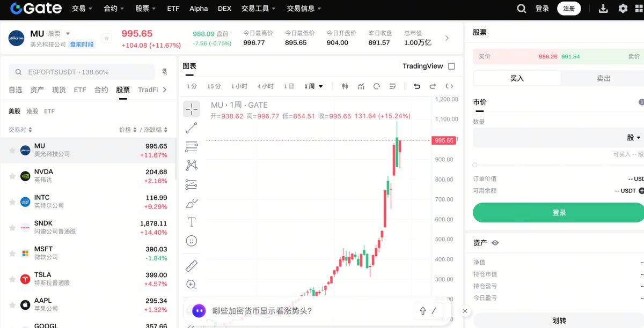Viewport: 644px width, 328px height.
Task: Show more market tabs after TradFi
Action: tap(165, 90)
